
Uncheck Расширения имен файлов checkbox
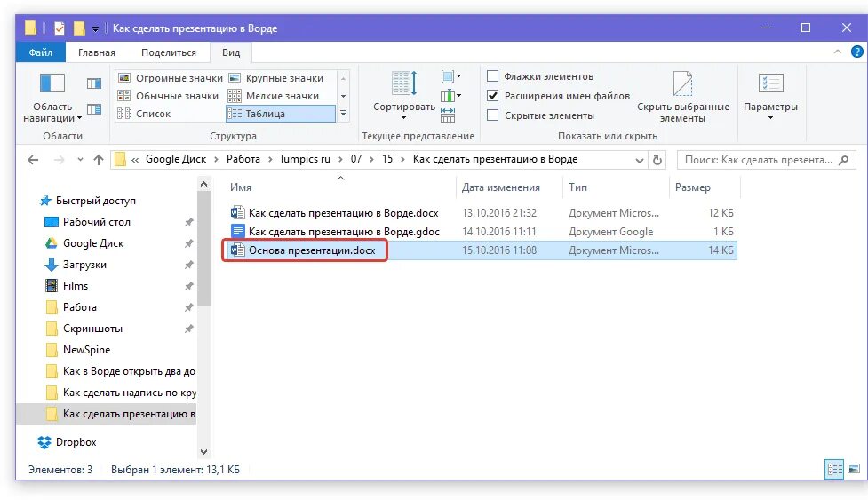click(x=492, y=96)
